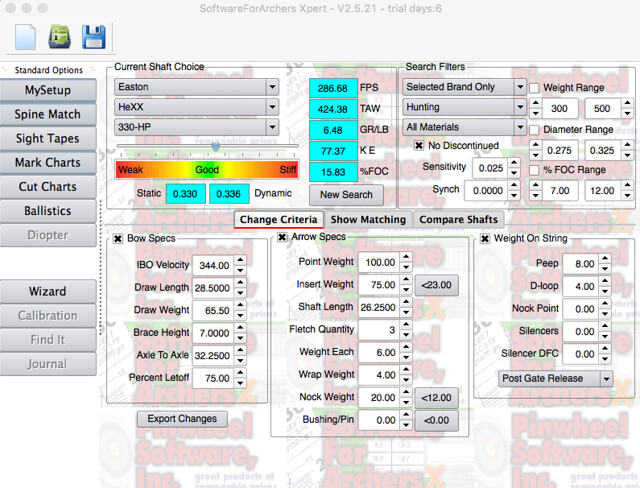Open the Ballistics section

[48, 211]
